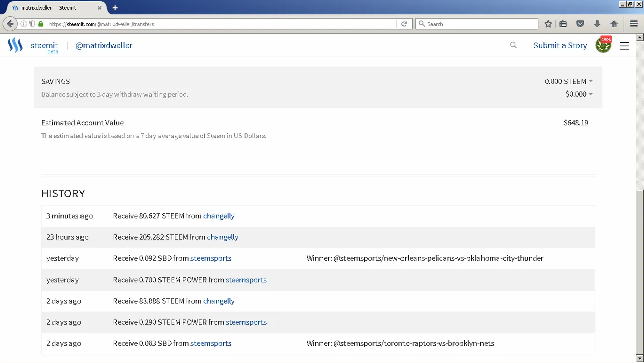The height and width of the screenshot is (363, 644).
Task: Click 'Receive 80.627 STEEM from' text
Action: [157, 216]
